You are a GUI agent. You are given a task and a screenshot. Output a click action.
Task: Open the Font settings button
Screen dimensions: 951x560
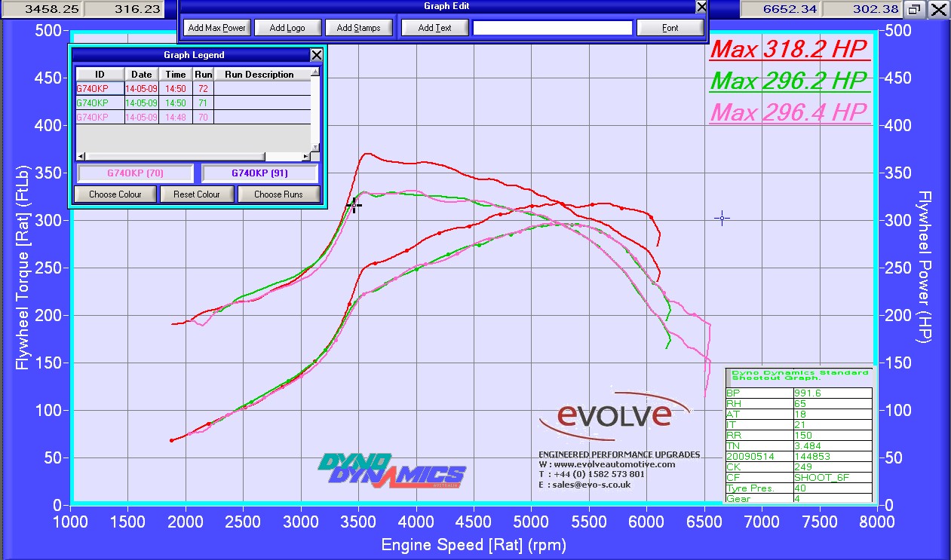pos(670,28)
